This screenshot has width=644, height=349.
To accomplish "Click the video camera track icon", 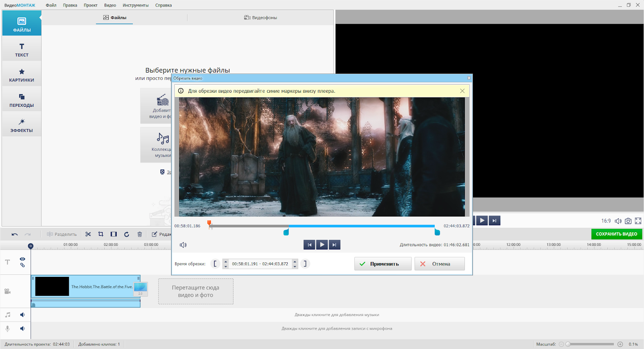I will click(7, 291).
